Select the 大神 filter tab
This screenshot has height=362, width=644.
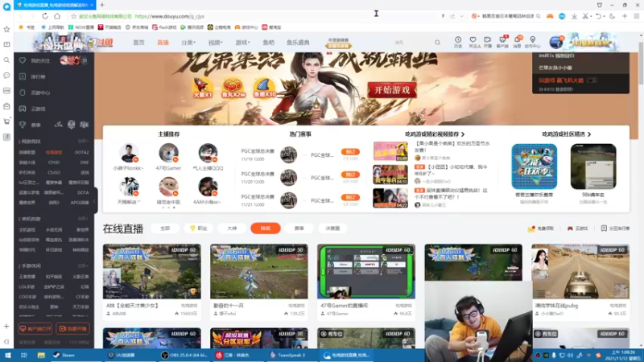[232, 228]
